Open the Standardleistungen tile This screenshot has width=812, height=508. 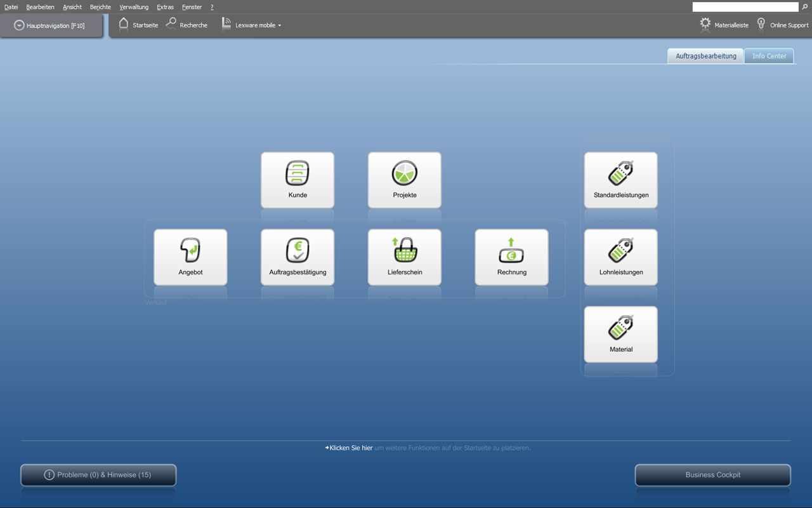[x=621, y=180]
